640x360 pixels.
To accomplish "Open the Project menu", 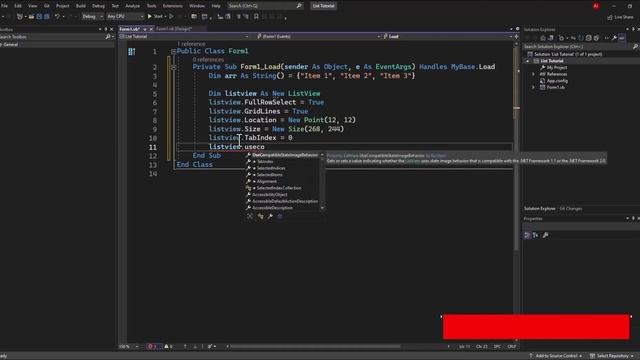I will (62, 6).
